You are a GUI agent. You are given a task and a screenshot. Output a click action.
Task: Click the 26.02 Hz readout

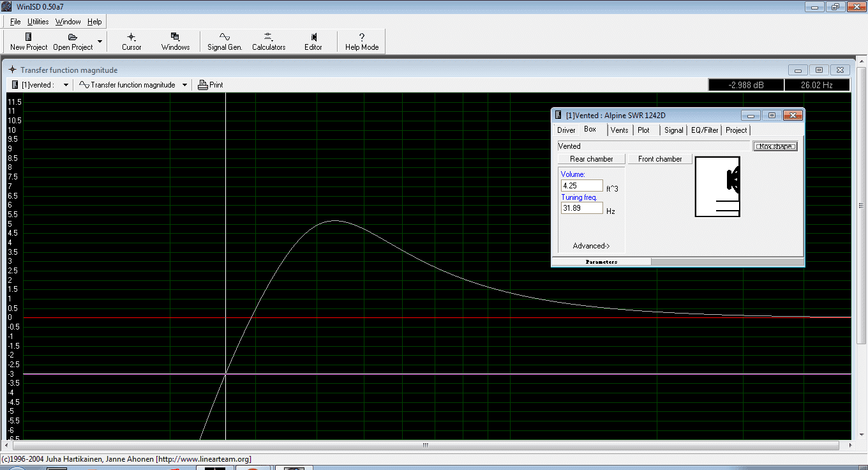pyautogui.click(x=817, y=85)
